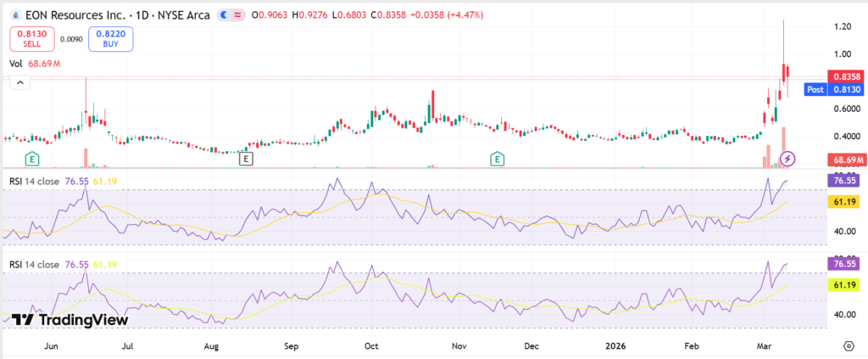The image size is (868, 359).
Task: Click the Nov label on time axis
Action: pos(459,346)
